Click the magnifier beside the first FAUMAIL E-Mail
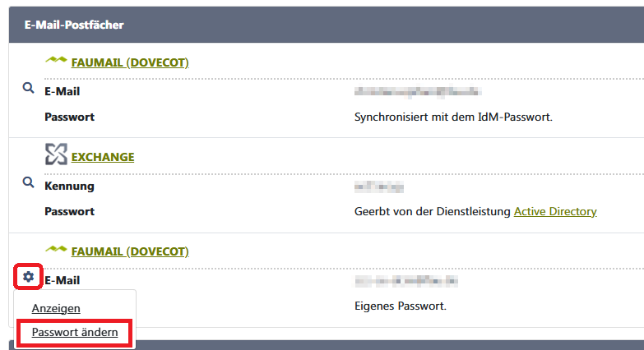 (x=29, y=88)
